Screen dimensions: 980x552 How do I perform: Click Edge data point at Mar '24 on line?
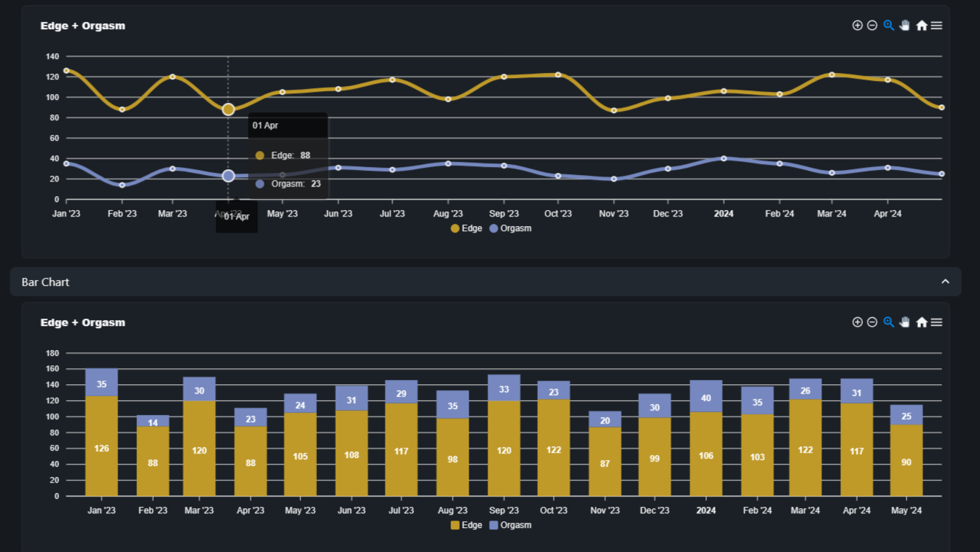(832, 74)
